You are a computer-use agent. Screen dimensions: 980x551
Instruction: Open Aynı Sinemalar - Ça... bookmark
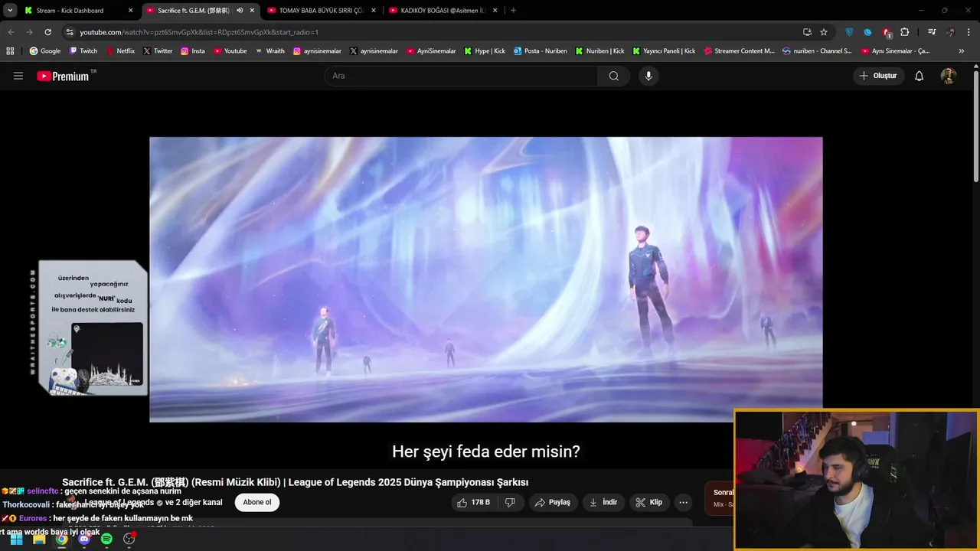point(895,51)
